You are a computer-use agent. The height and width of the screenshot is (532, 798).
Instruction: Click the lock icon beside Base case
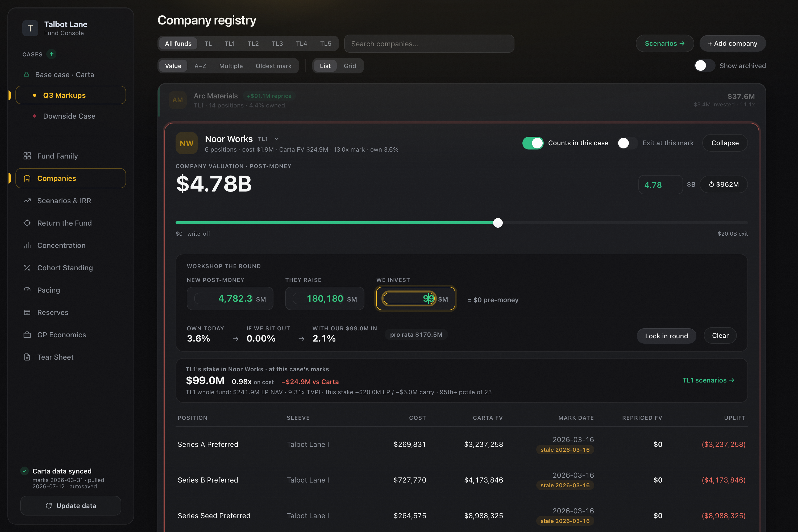tap(26, 74)
